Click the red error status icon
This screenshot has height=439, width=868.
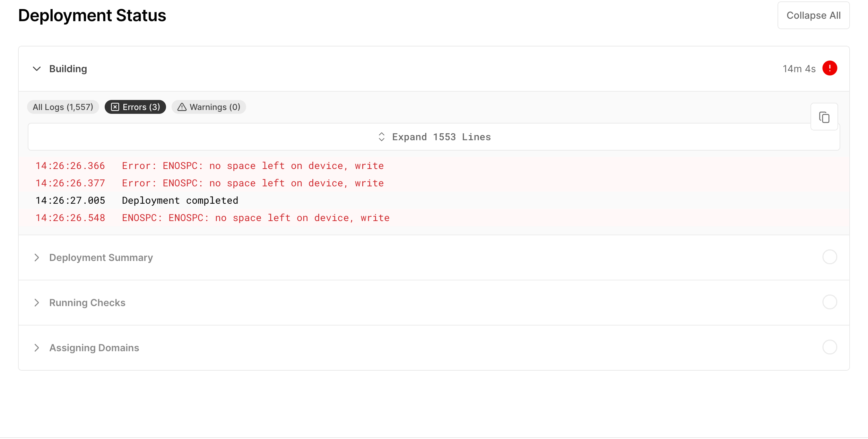(830, 68)
